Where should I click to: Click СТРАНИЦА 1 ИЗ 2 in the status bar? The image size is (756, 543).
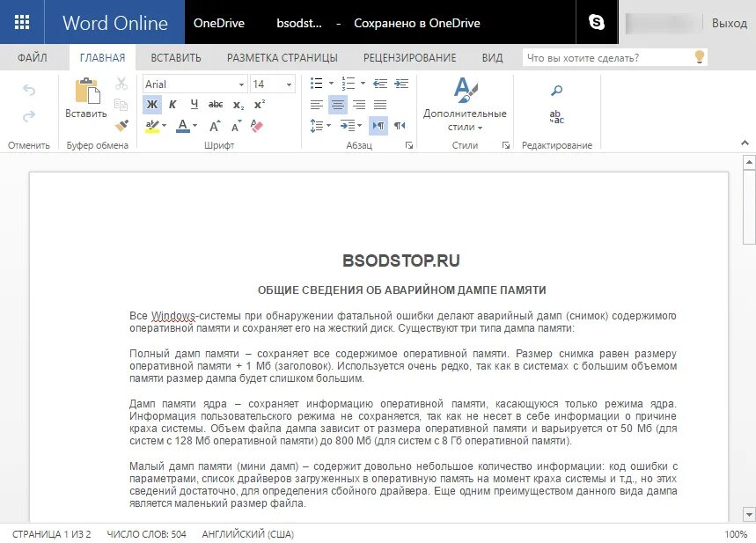(x=52, y=534)
